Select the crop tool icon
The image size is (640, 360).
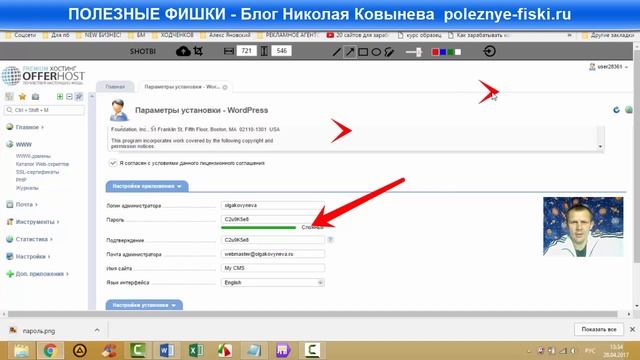coord(198,51)
